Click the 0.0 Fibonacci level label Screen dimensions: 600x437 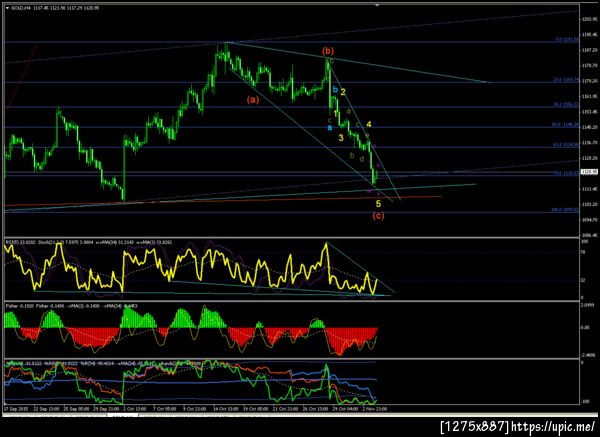567,40
